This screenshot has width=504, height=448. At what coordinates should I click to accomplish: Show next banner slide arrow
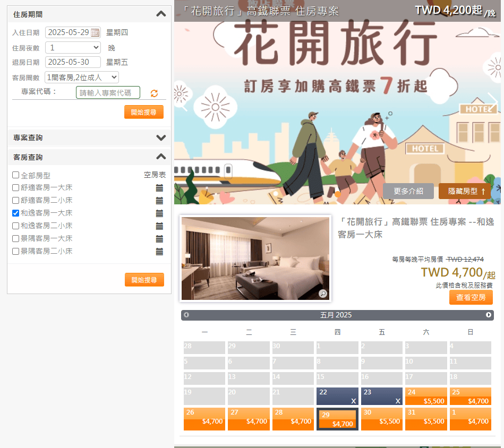pos(492,101)
